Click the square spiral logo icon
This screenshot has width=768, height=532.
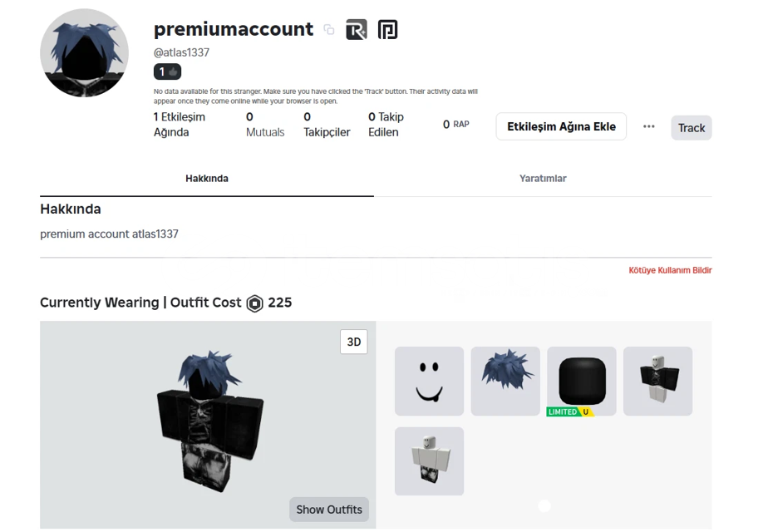coord(387,30)
